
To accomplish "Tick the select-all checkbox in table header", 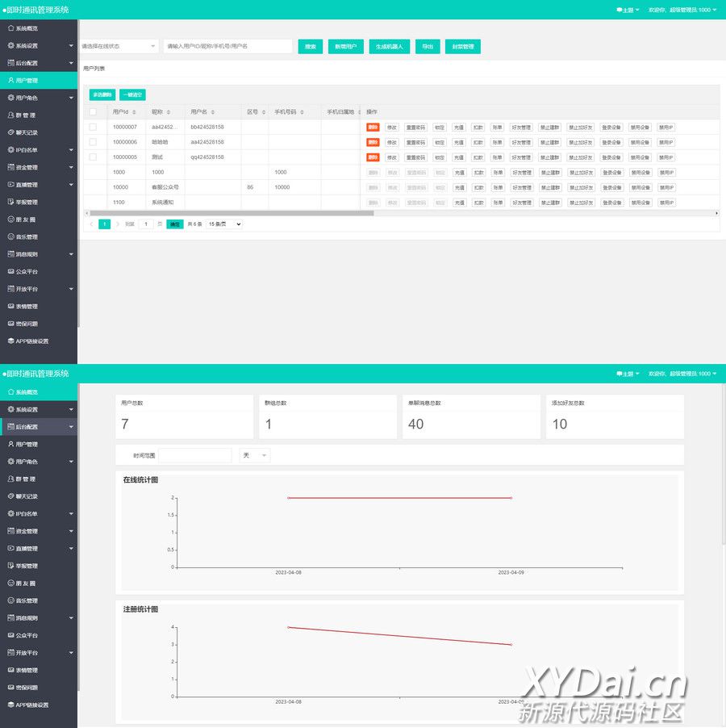I will (93, 112).
